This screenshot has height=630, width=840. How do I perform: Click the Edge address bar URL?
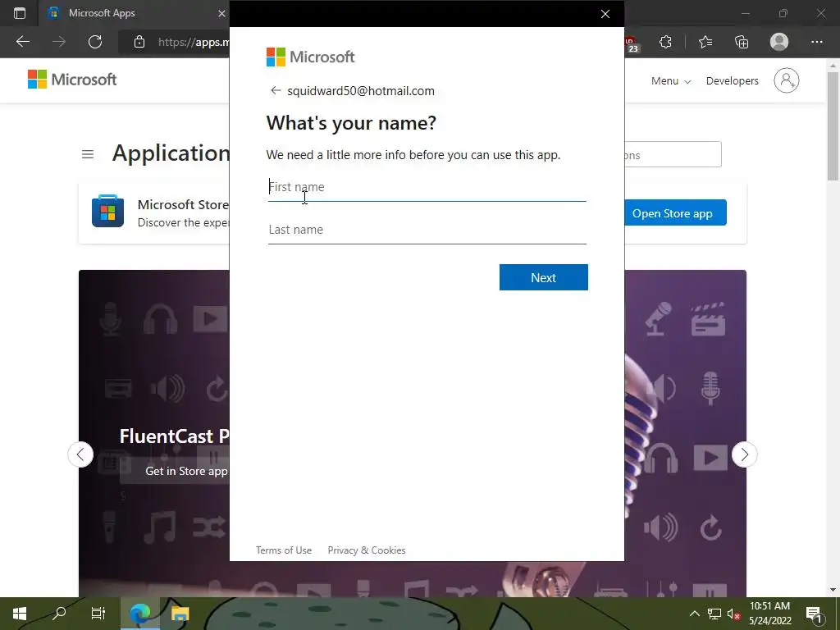click(x=193, y=42)
